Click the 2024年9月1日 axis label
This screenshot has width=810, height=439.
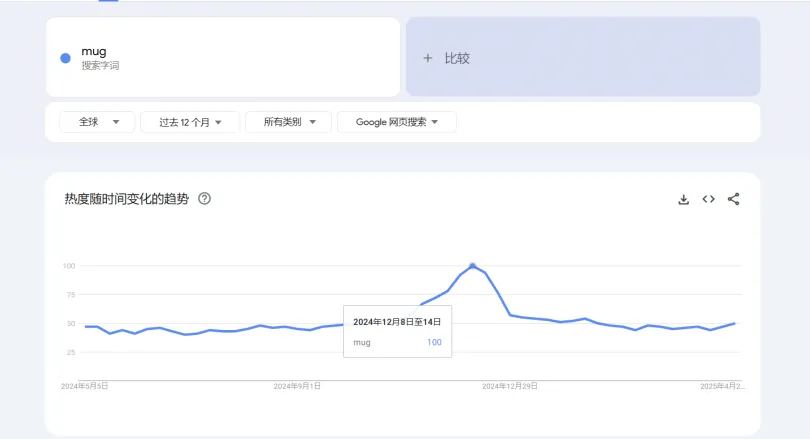pos(297,385)
